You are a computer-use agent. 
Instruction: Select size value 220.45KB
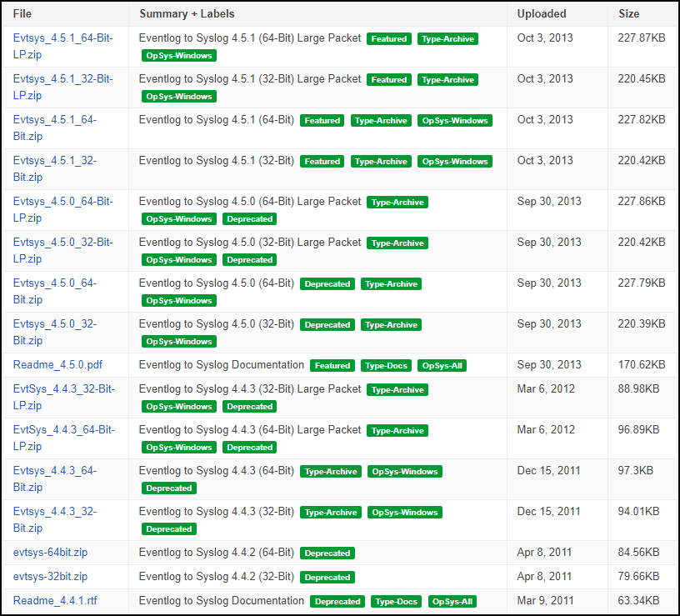click(642, 79)
